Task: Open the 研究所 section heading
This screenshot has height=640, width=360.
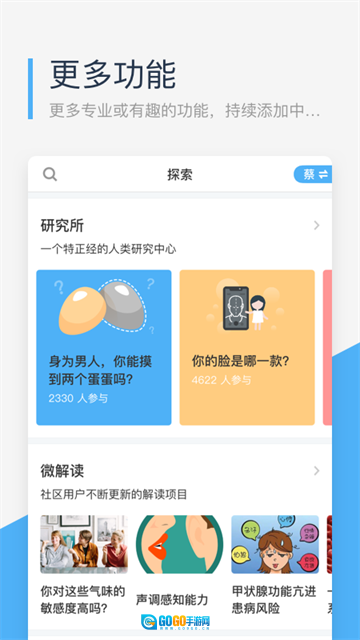Action: coord(62,225)
